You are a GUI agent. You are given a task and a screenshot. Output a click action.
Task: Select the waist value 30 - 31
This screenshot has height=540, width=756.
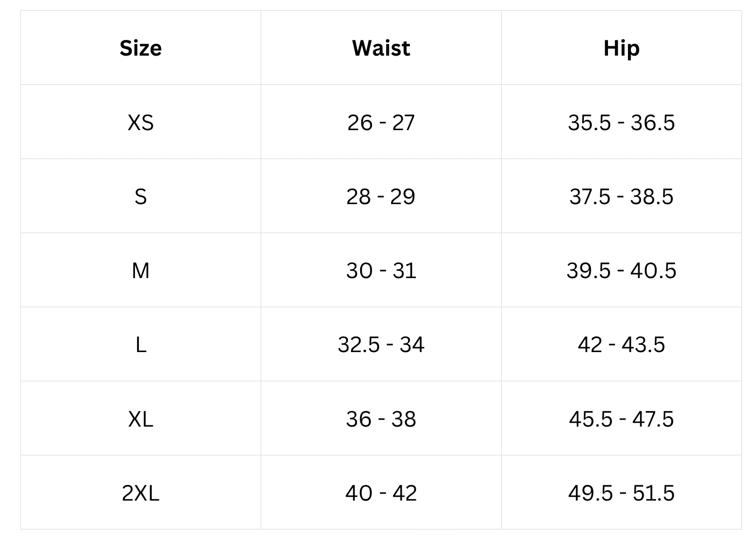[381, 271]
